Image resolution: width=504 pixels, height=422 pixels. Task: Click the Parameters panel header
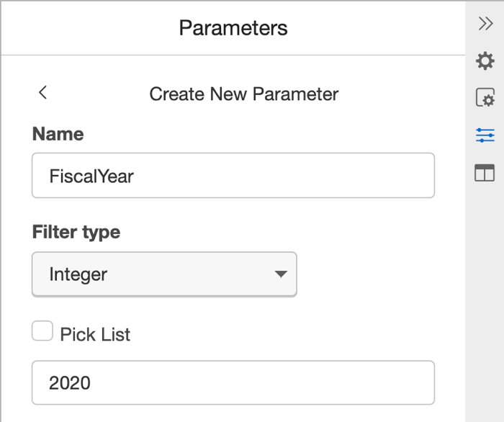[x=233, y=28]
